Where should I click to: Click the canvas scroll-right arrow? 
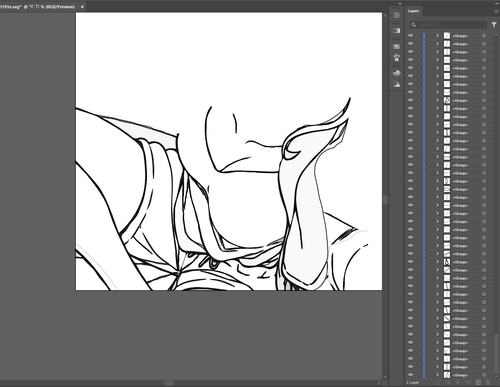[x=379, y=383]
